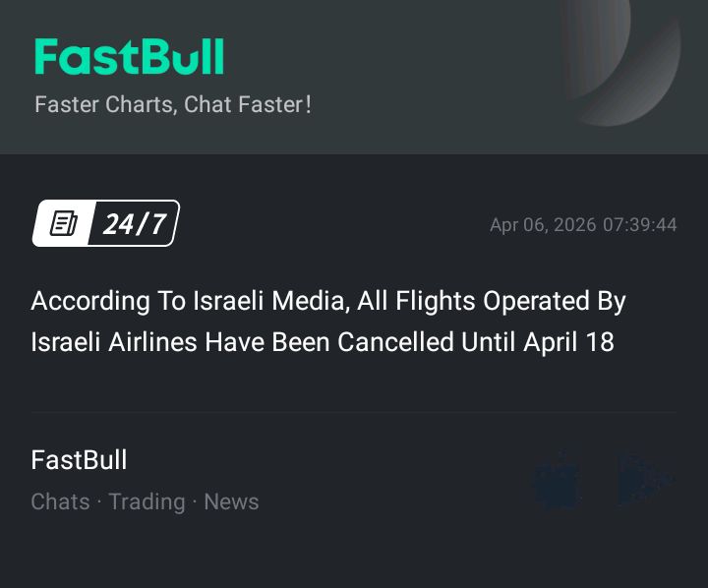The image size is (708, 588).
Task: Click the time 07:39:44 in the timestamp
Action: (640, 225)
